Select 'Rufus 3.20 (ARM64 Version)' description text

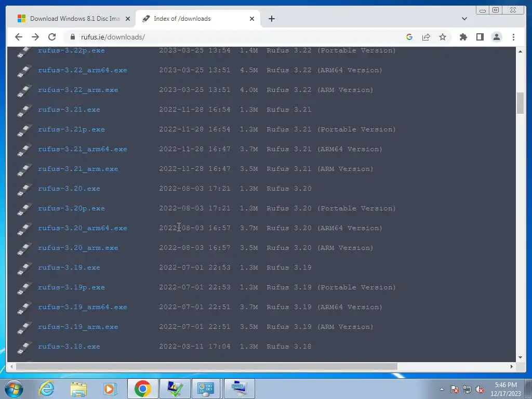tap(324, 228)
